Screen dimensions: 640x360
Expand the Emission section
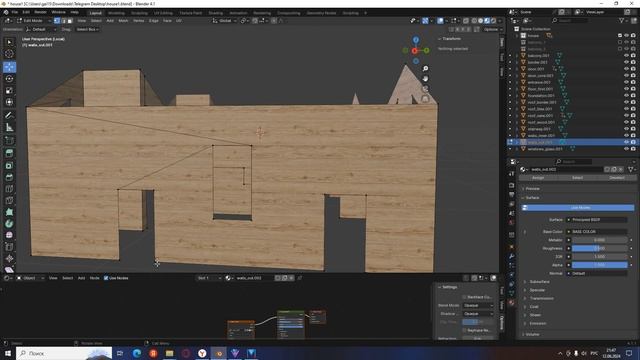pyautogui.click(x=538, y=323)
